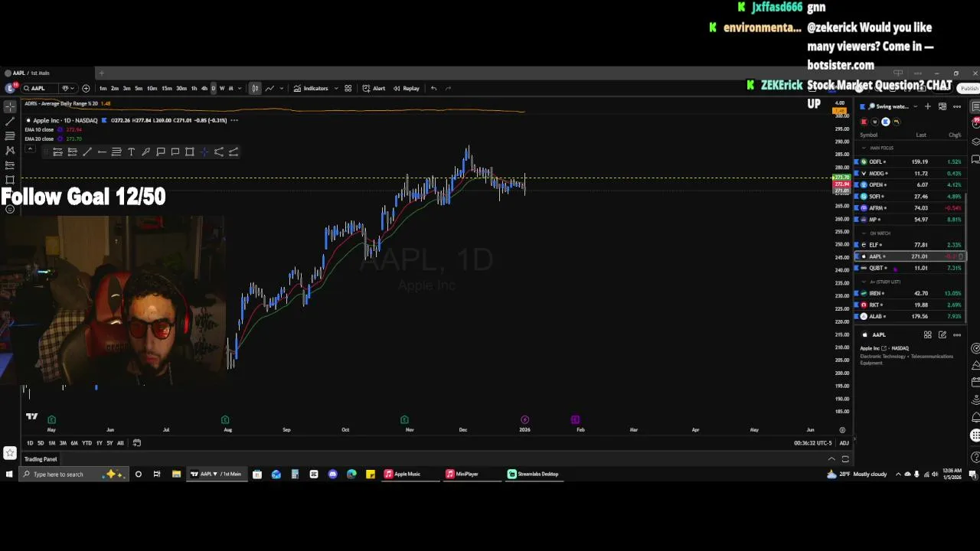Screen dimensions: 980x551
Task: Open the Fibonacci tools in left sidebar
Action: coord(10,135)
